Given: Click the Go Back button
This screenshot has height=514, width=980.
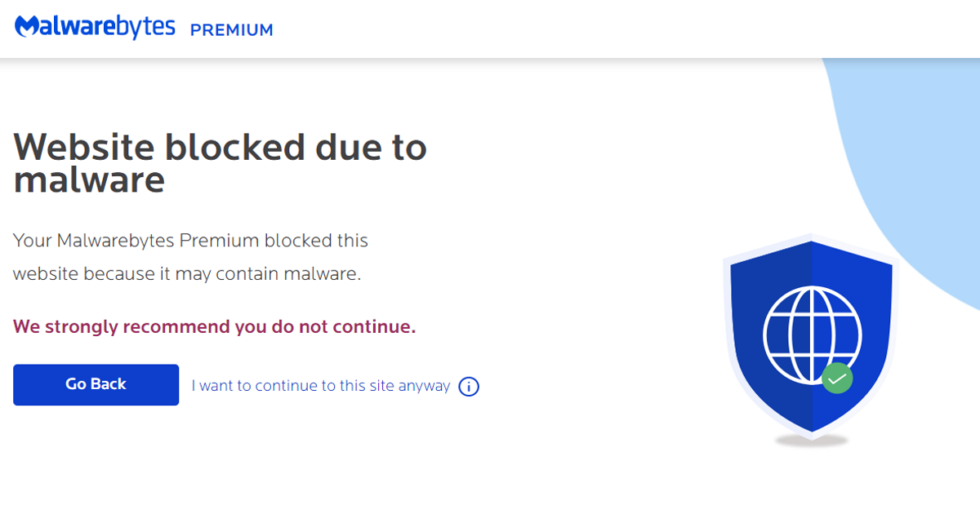Looking at the screenshot, I should coord(96,384).
